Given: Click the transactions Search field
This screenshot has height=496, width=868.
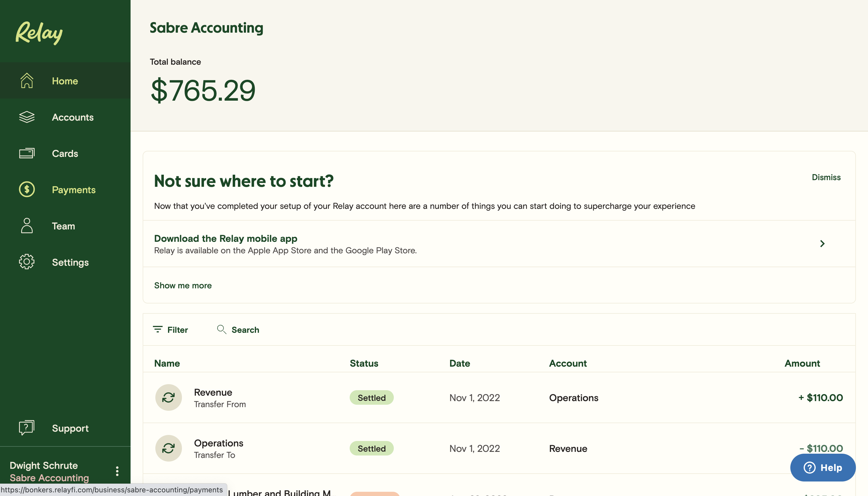Looking at the screenshot, I should click(245, 330).
